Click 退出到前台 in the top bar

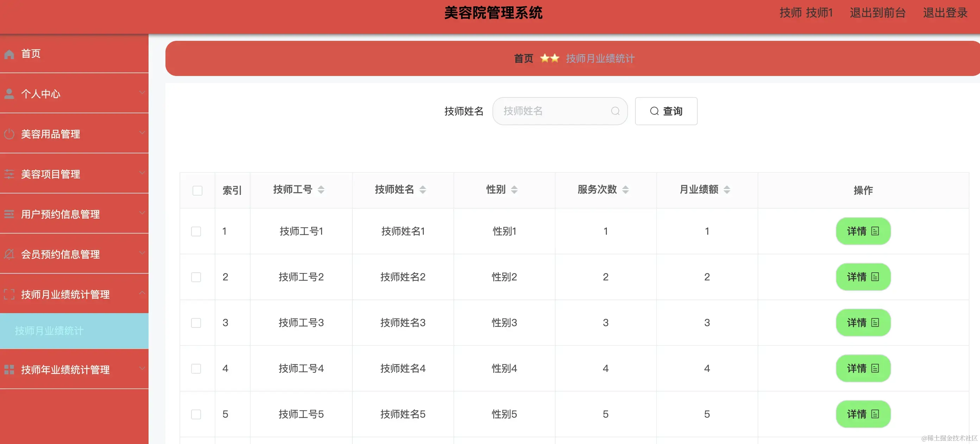tap(878, 13)
